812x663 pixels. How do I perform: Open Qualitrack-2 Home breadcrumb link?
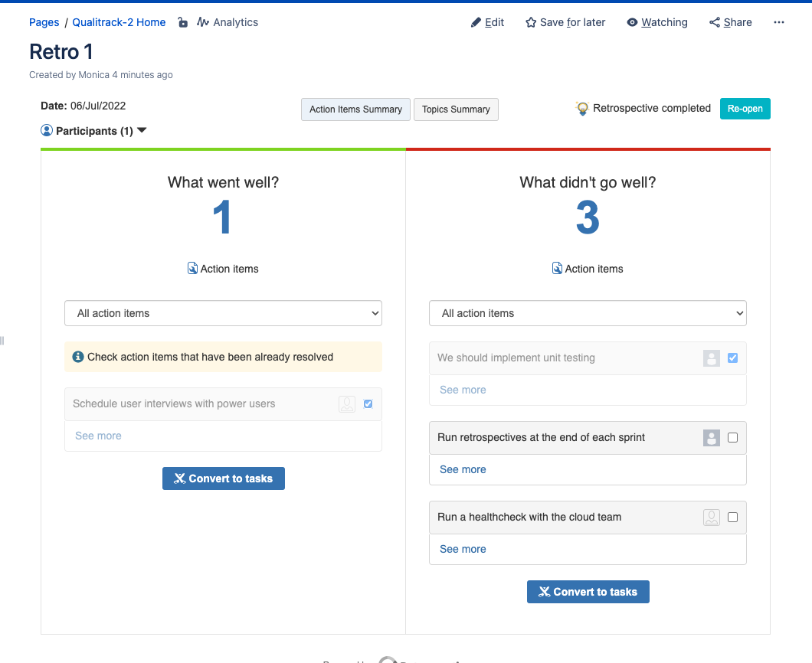point(119,22)
